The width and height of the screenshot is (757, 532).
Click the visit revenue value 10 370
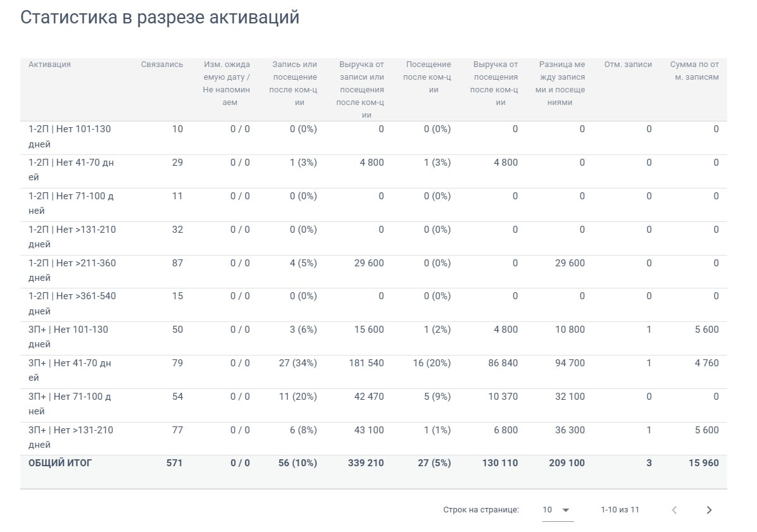click(x=503, y=397)
